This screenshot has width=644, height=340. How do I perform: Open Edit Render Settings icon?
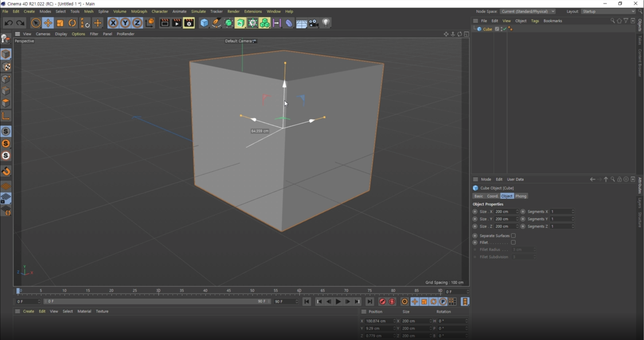tap(189, 23)
